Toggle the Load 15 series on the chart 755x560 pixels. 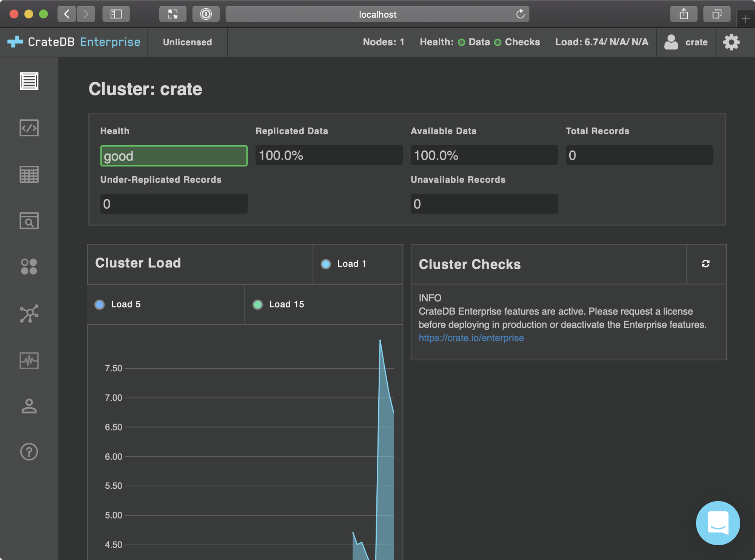click(278, 304)
